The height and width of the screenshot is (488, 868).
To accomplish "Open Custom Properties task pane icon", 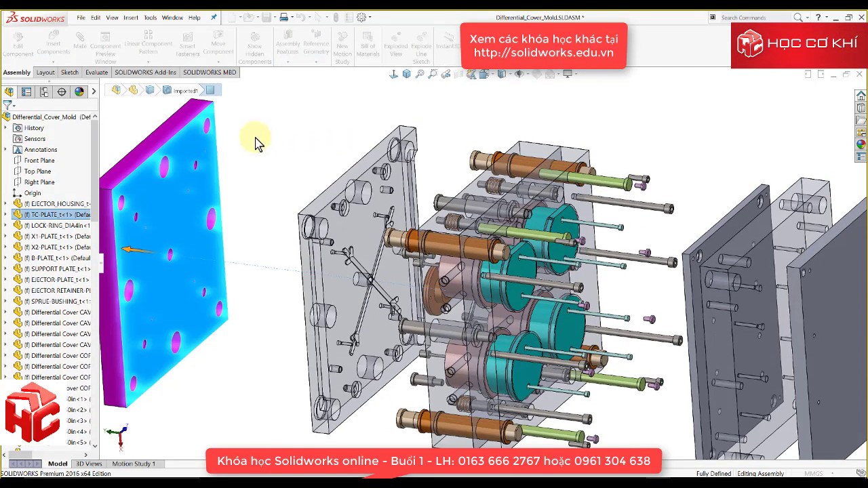I will 861,157.
